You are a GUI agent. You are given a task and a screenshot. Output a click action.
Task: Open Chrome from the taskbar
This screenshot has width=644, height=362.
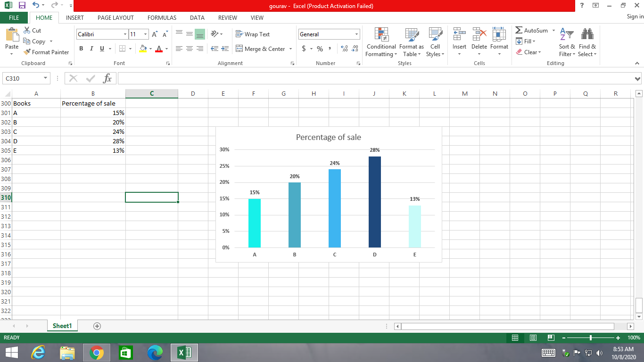[x=97, y=352]
